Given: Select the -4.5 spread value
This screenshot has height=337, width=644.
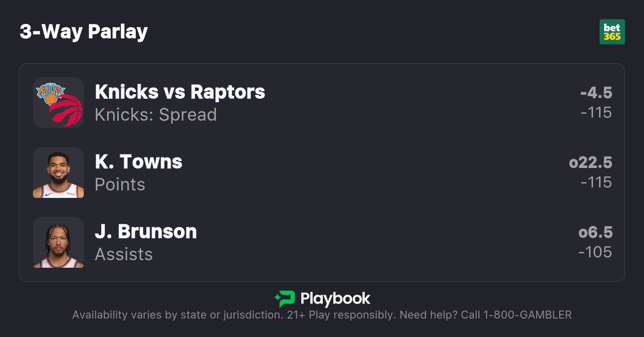Looking at the screenshot, I should tap(596, 93).
